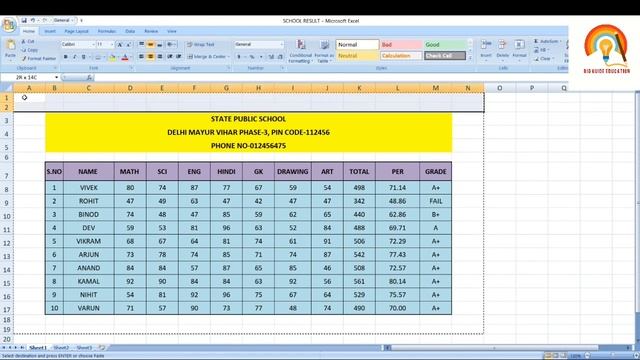Click the Font Color letter A icon
The image size is (640, 360).
pos(125,57)
